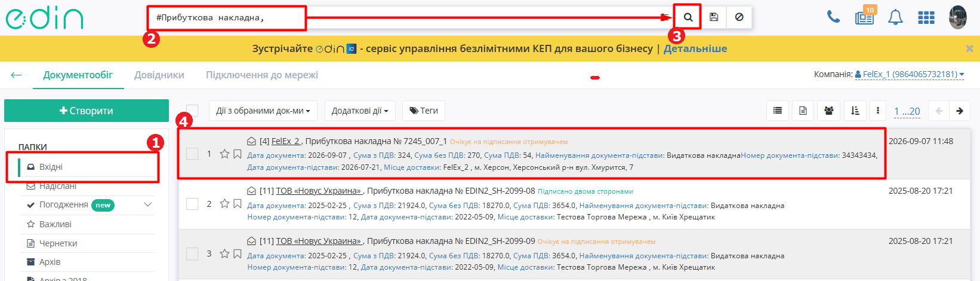This screenshot has width=980, height=281.
Task: Open document 'Прибуткова накладна № EDIN2_SH-2099-08'
Action: (x=451, y=191)
